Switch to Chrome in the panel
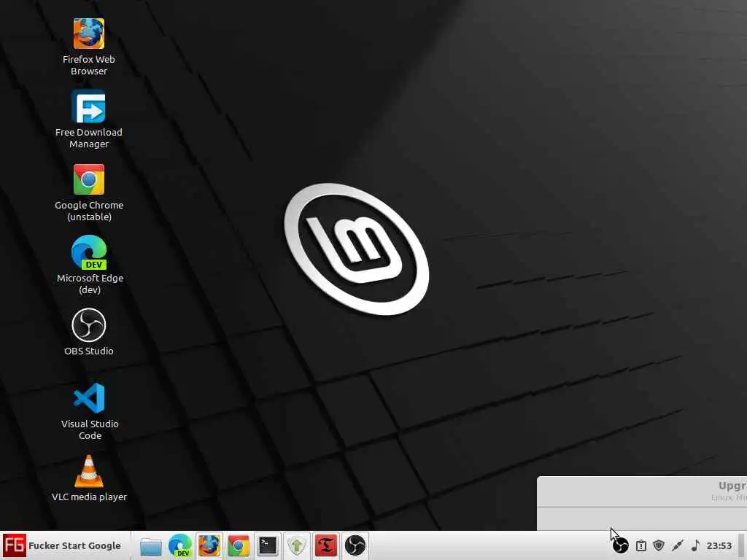Image resolution: width=747 pixels, height=560 pixels. 239,545
